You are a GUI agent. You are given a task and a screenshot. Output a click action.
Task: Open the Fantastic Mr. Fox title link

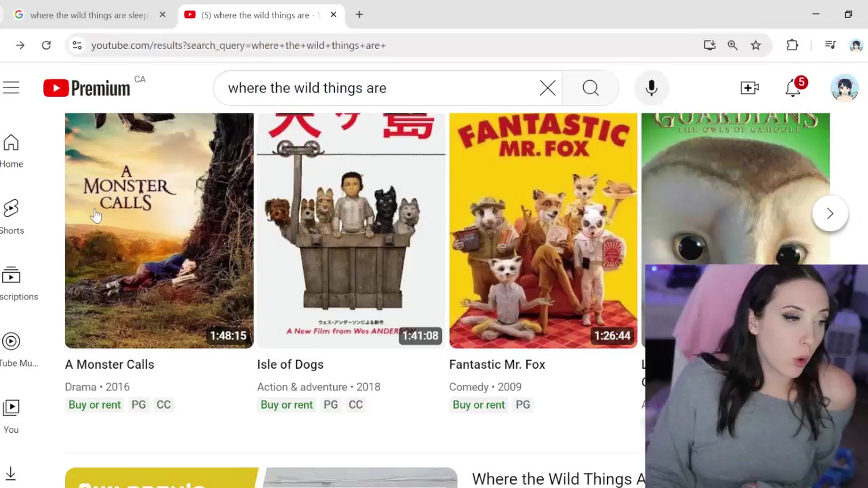[x=497, y=364]
